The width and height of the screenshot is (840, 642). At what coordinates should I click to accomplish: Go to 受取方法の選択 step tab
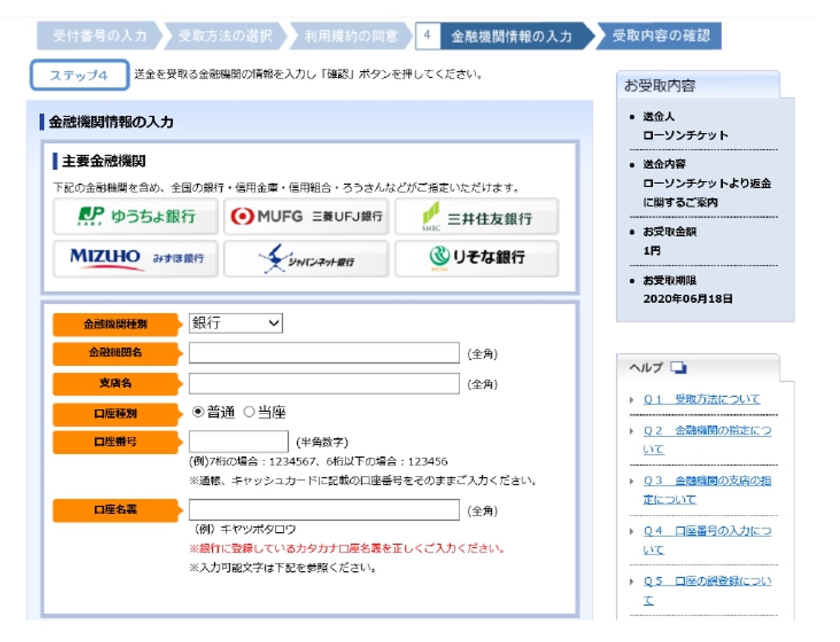tap(225, 36)
